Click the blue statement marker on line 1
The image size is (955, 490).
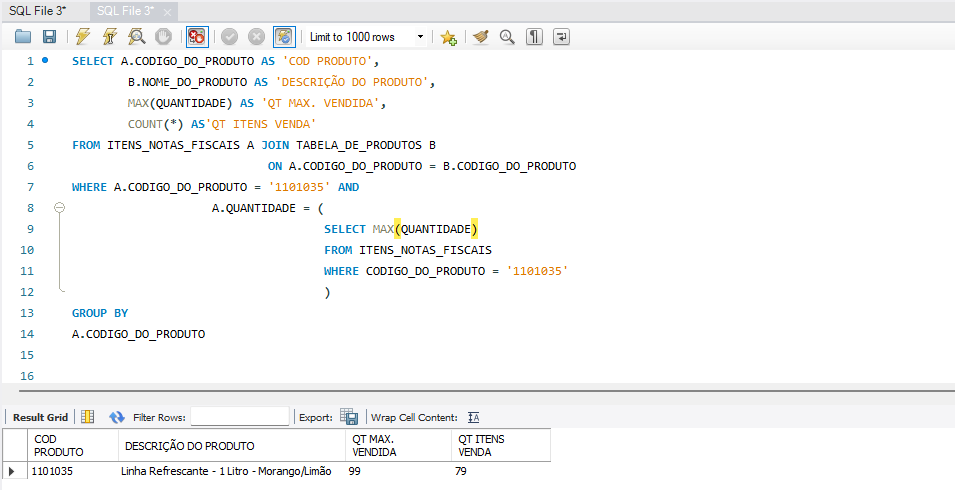click(x=45, y=60)
